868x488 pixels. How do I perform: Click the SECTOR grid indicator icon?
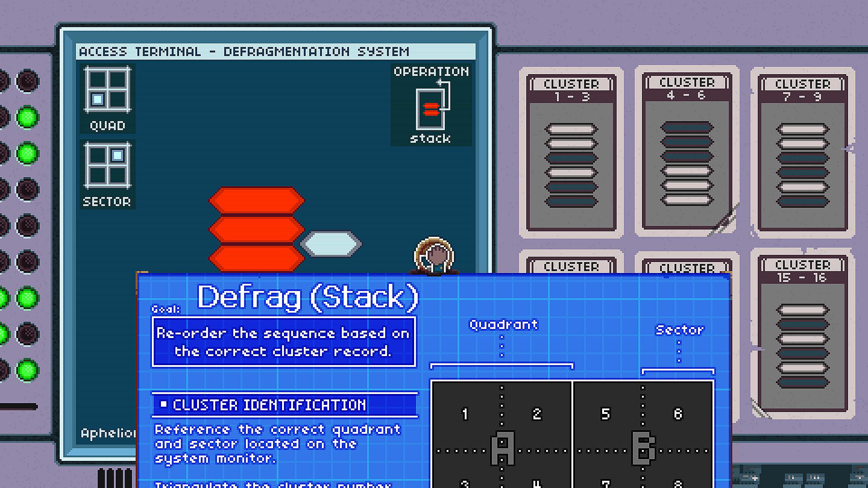pyautogui.click(x=107, y=166)
